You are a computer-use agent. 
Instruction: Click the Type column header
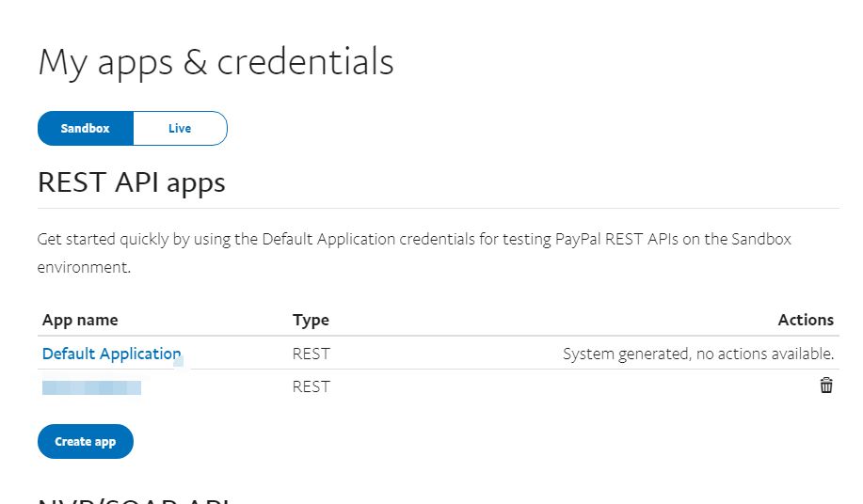click(x=311, y=320)
